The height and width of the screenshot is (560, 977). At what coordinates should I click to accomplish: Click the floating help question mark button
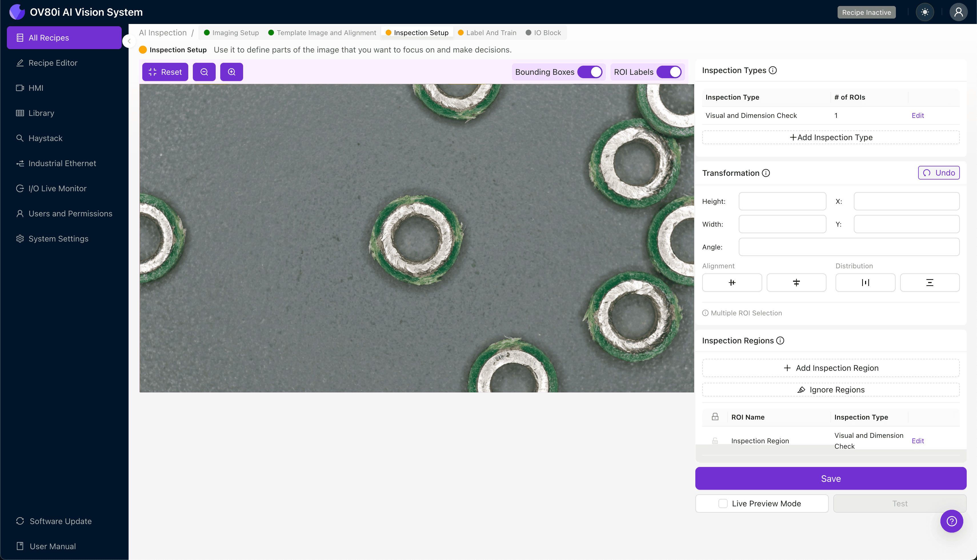tap(952, 521)
